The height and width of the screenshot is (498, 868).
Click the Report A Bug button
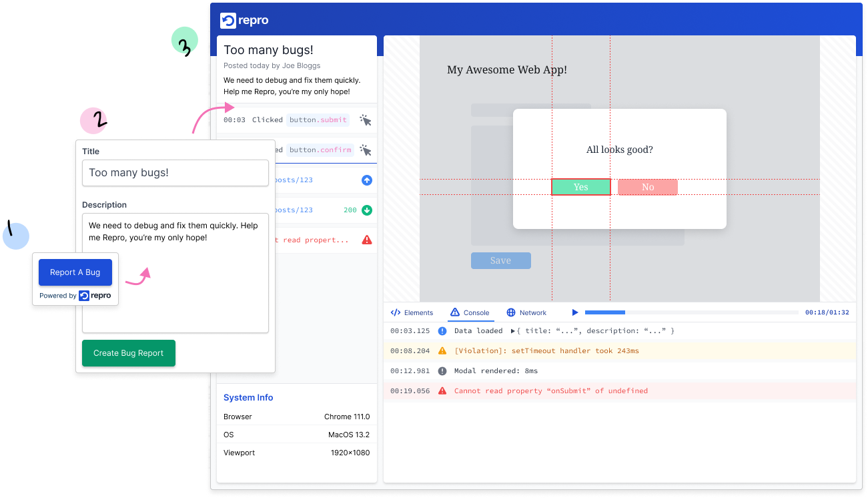tap(75, 272)
